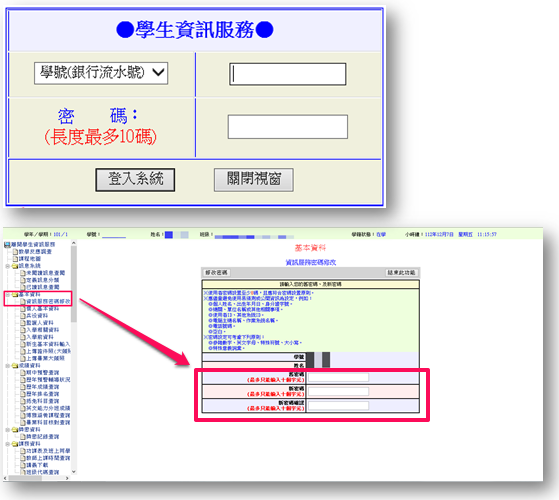Click the 結束此功能 button
Viewport: 559px width, 500px height.
401,273
